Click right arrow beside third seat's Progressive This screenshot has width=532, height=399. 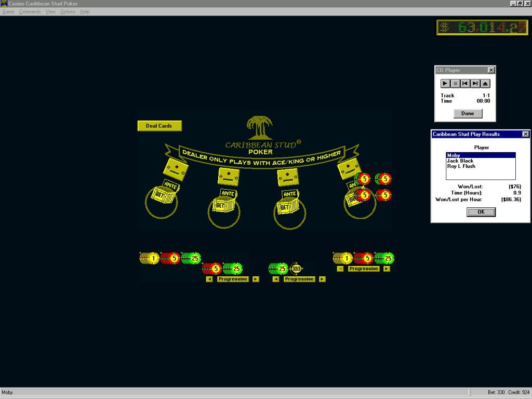coord(323,279)
